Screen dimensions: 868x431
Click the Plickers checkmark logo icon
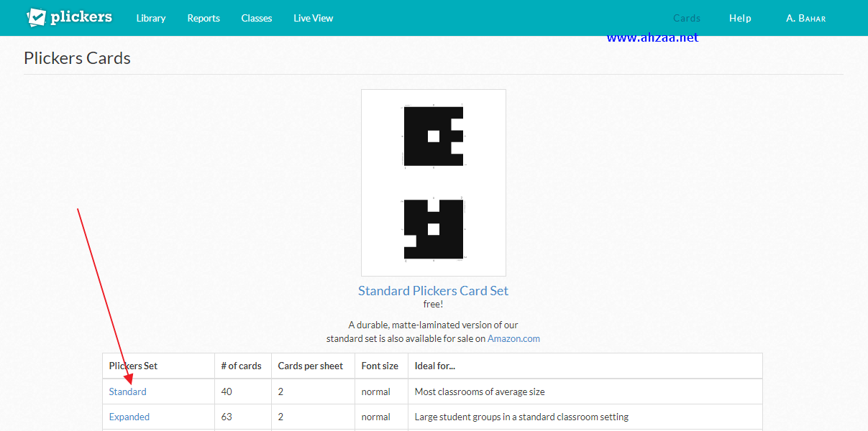[35, 17]
